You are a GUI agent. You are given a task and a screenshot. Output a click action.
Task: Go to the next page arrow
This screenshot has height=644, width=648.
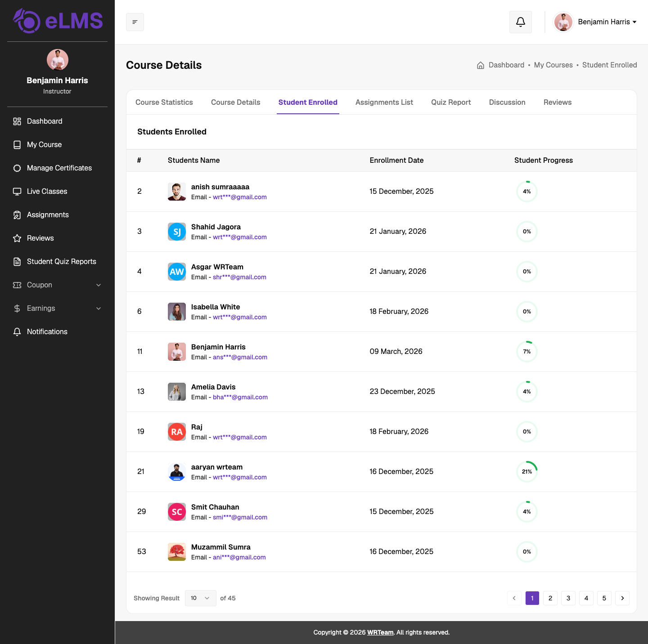(x=622, y=598)
